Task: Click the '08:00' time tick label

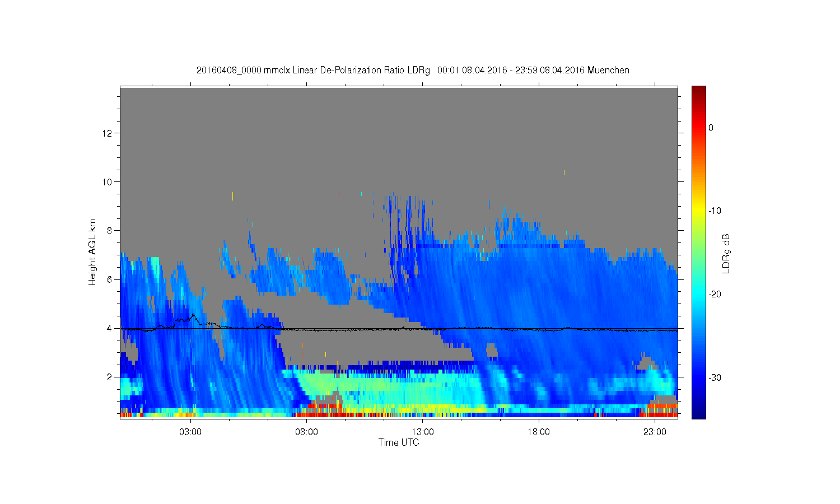Action: (306, 432)
